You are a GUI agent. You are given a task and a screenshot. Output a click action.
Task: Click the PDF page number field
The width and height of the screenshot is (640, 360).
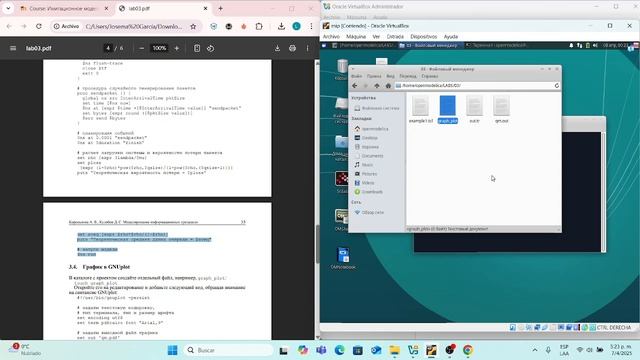[x=108, y=48]
